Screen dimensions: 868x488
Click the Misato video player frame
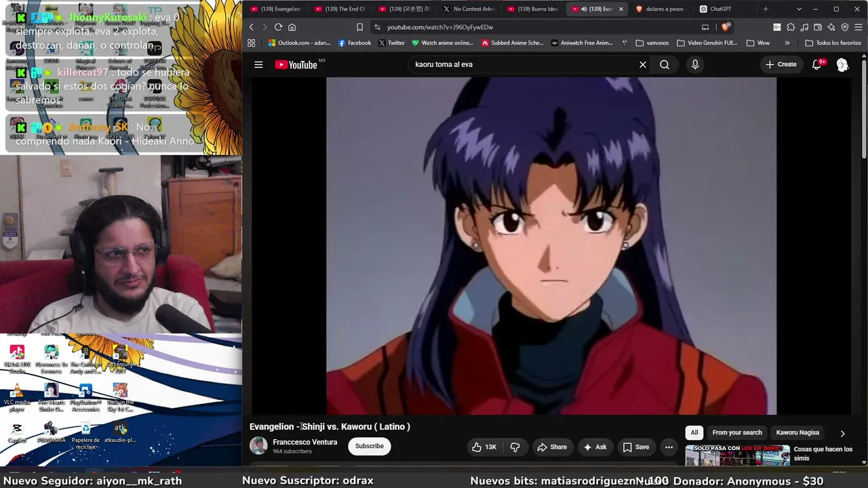551,245
